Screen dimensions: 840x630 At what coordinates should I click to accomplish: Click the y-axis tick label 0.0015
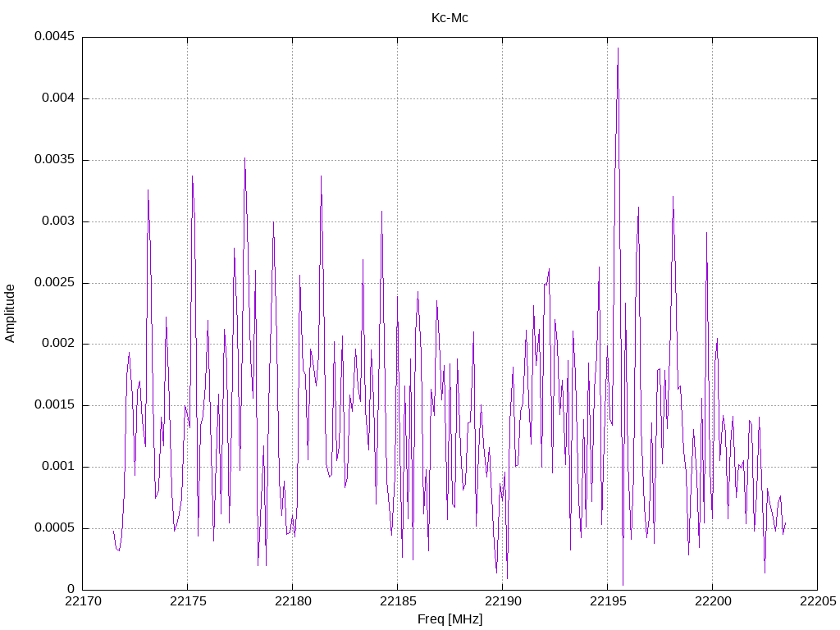pyautogui.click(x=55, y=405)
